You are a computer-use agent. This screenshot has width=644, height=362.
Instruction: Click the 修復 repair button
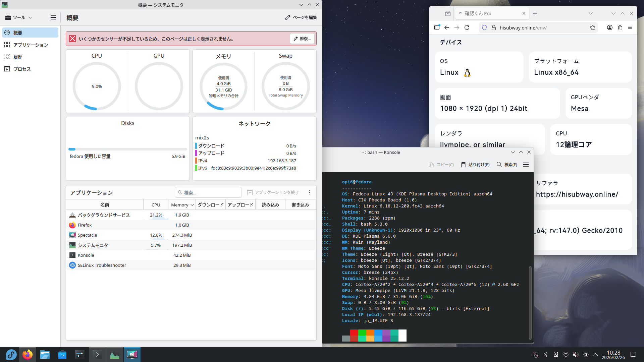click(302, 39)
